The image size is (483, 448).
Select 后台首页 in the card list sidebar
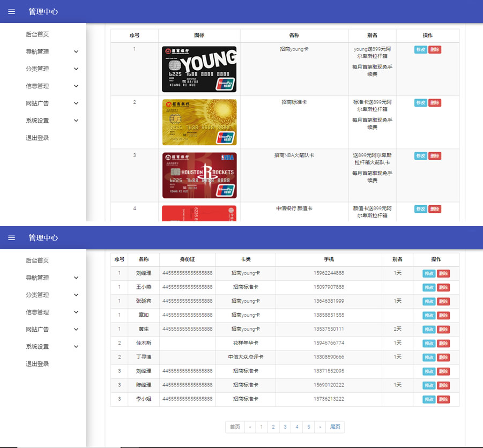(38, 34)
